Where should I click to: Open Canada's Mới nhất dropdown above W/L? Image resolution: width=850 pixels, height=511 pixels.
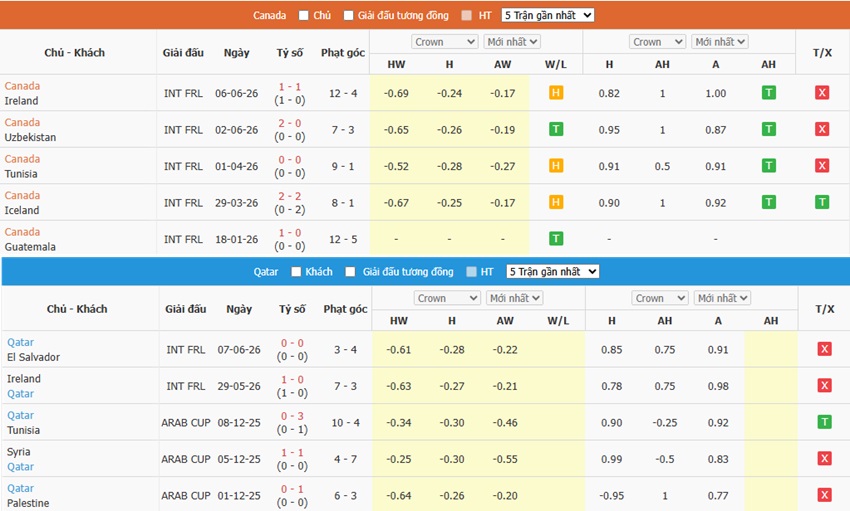click(x=512, y=42)
